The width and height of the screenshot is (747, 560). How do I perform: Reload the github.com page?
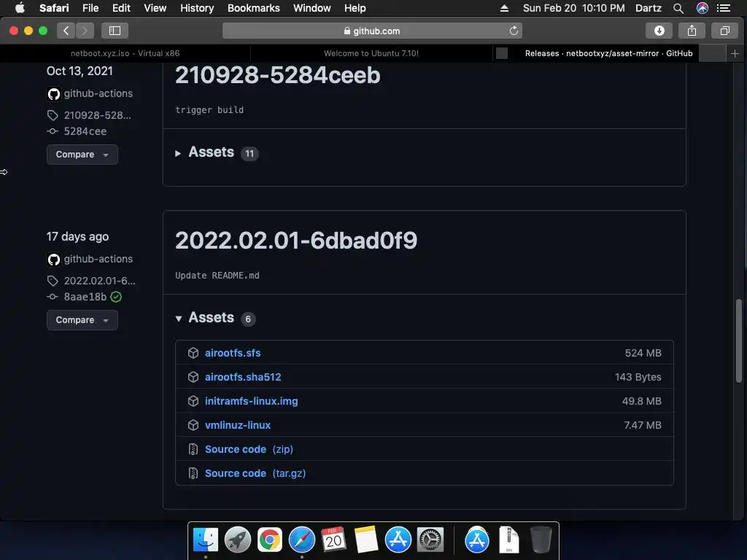[514, 31]
